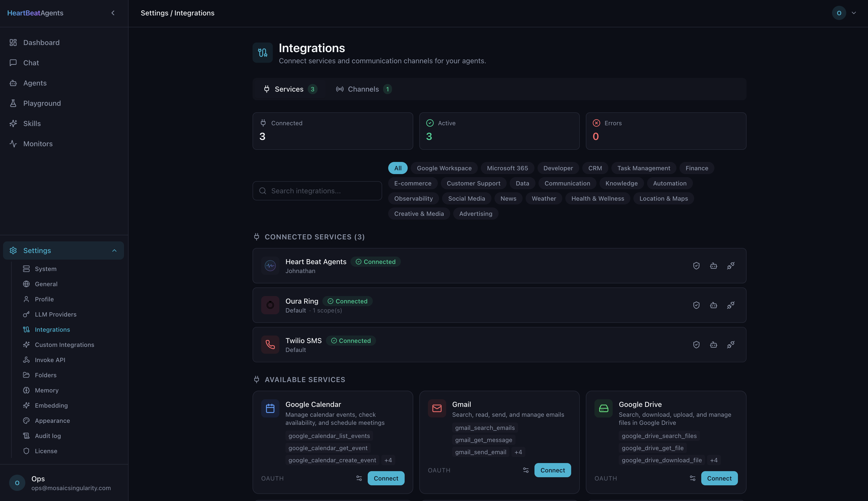Open General settings

point(71,284)
